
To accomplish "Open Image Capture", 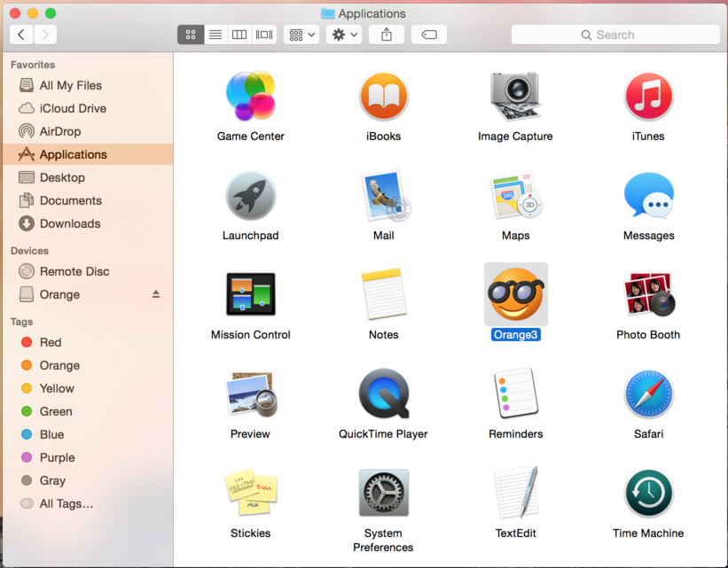I will coord(515,96).
